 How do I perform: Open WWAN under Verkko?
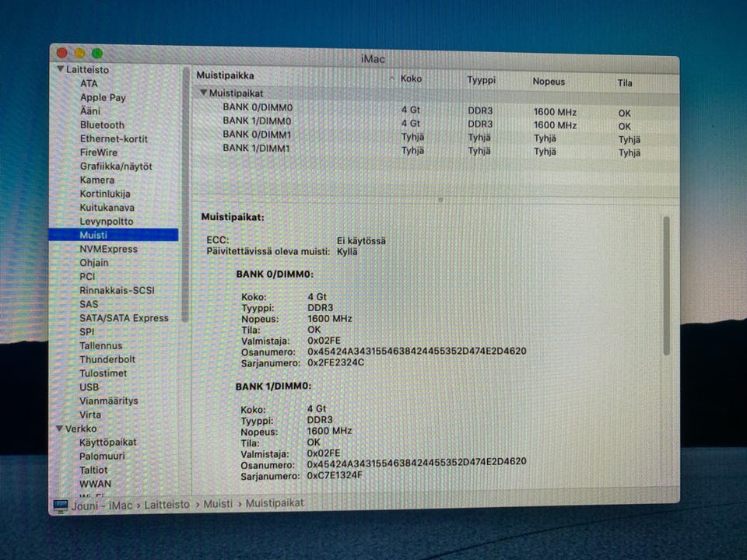(95, 484)
